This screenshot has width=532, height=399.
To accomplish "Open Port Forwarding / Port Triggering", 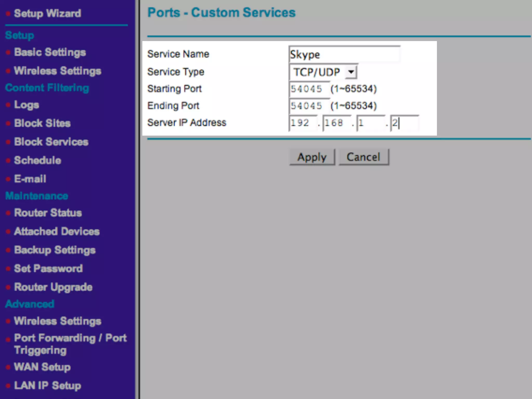I will (x=70, y=344).
